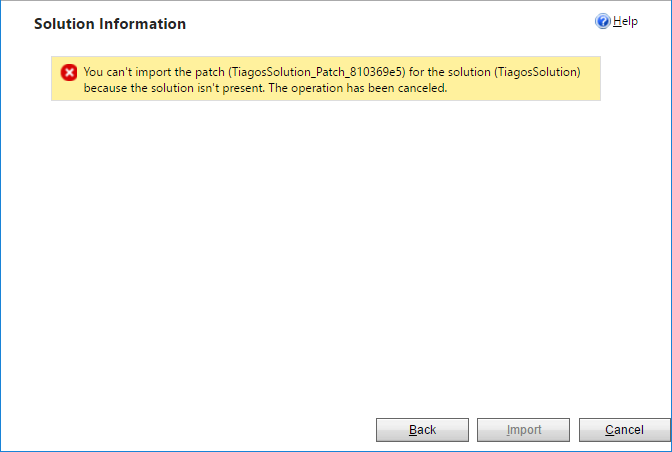Click empty right end of yellow banner

pyautogui.click(x=590, y=88)
